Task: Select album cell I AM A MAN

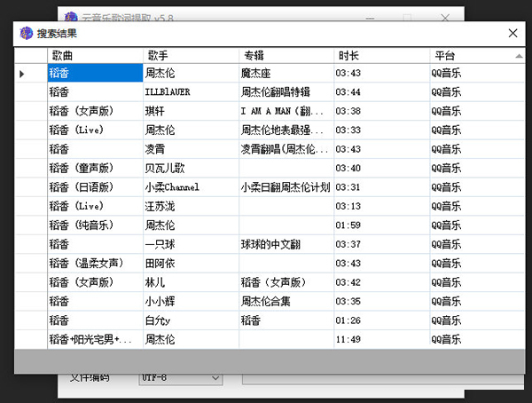Action: point(286,111)
